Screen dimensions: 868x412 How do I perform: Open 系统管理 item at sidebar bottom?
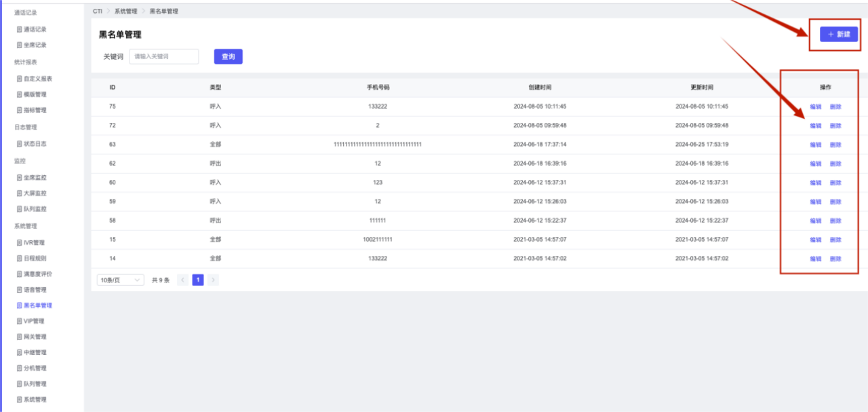pos(31,400)
